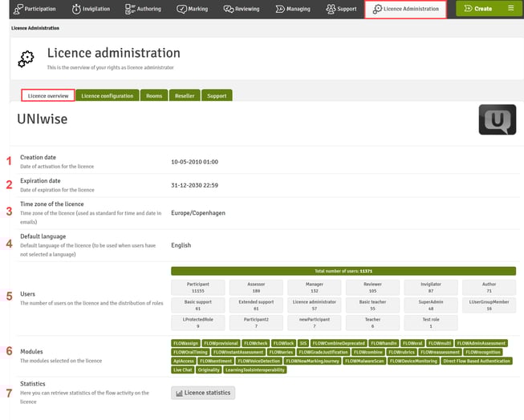The image size is (524, 420).
Task: Open the Authoring module icon
Action: [x=129, y=9]
